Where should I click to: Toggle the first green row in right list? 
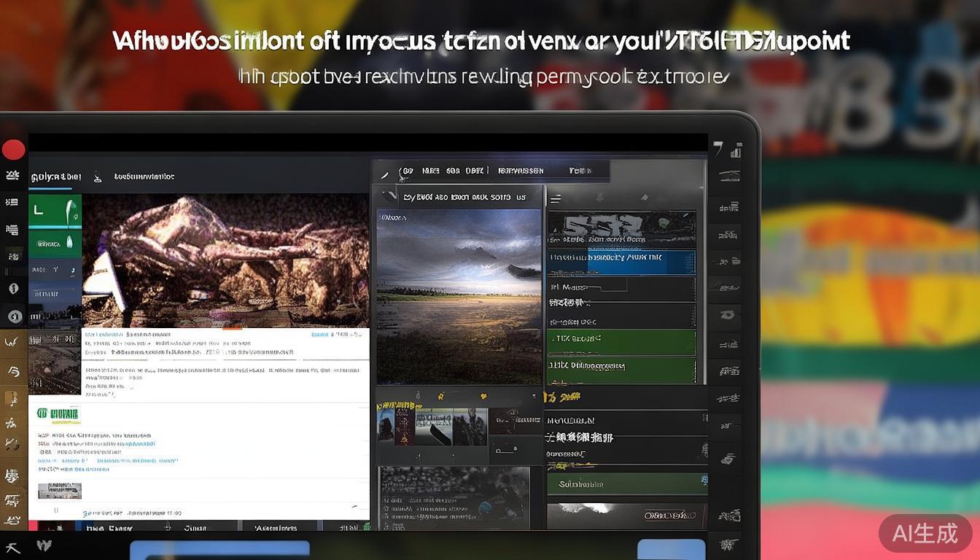coord(621,339)
